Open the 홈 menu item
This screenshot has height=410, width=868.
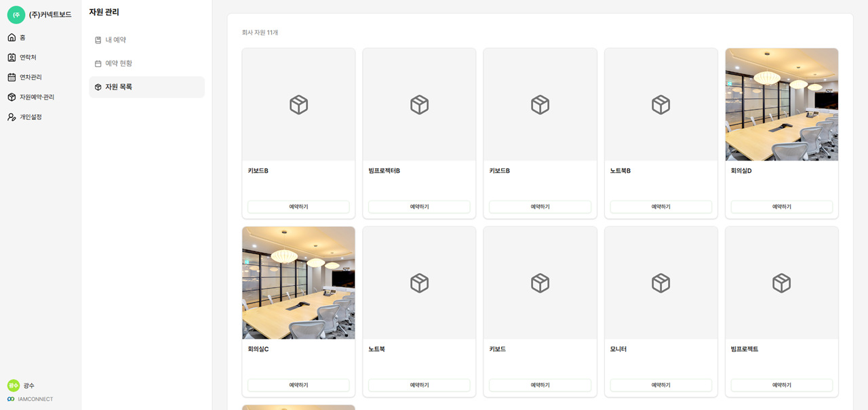coord(41,37)
